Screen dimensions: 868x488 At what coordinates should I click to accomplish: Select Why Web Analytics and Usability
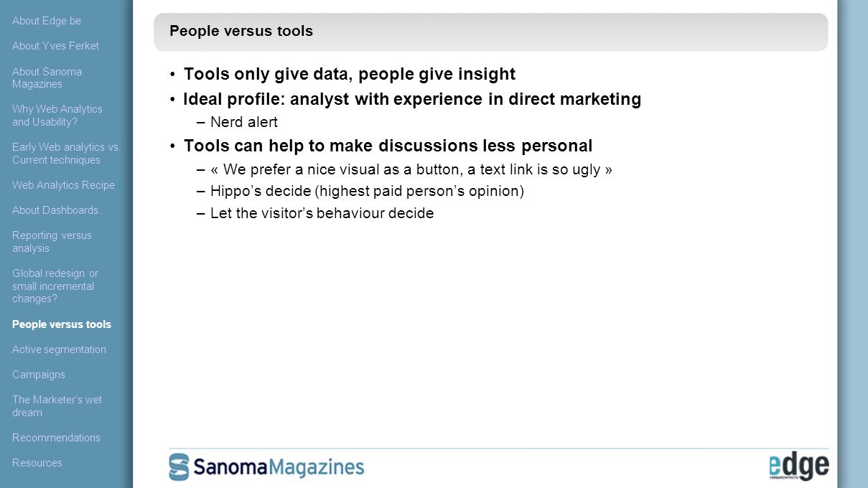pyautogui.click(x=57, y=116)
